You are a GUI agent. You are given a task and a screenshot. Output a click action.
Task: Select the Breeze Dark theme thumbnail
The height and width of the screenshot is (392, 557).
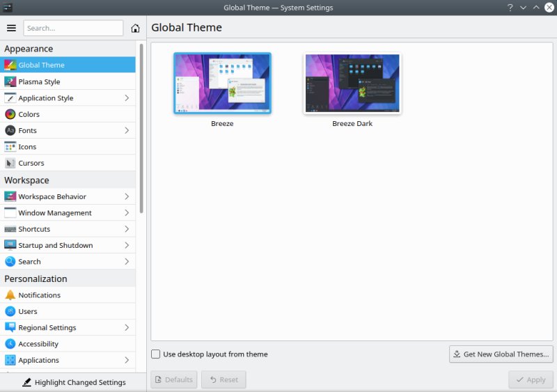pos(352,83)
